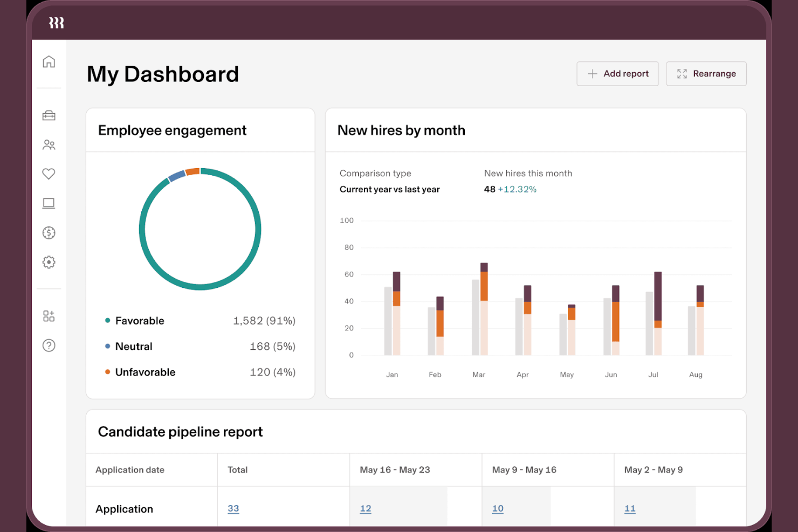798x532 pixels.
Task: Click the add apps grid icon
Action: click(49, 315)
